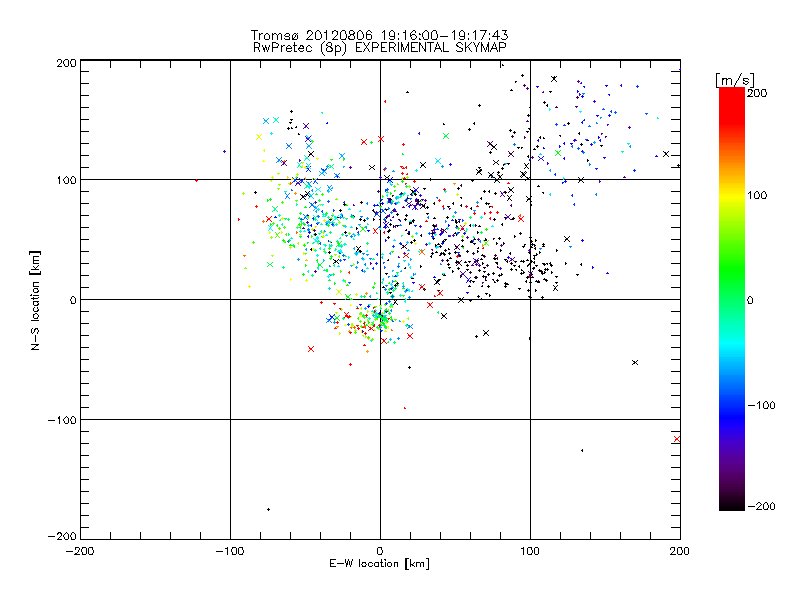Click the lone red dot on the 100 km line at far left

tap(196, 180)
